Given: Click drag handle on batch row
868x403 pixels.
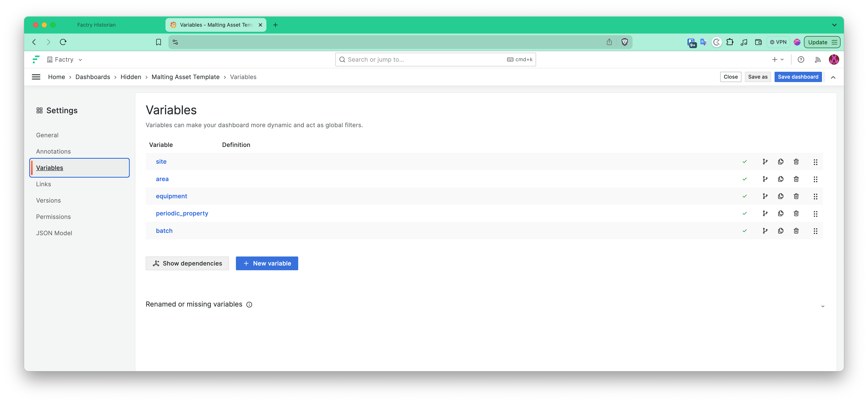Looking at the screenshot, I should [x=815, y=231].
